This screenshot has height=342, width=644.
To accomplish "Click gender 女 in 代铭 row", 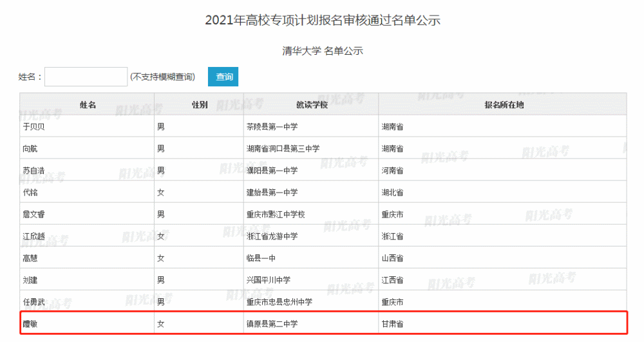I will [x=160, y=192].
